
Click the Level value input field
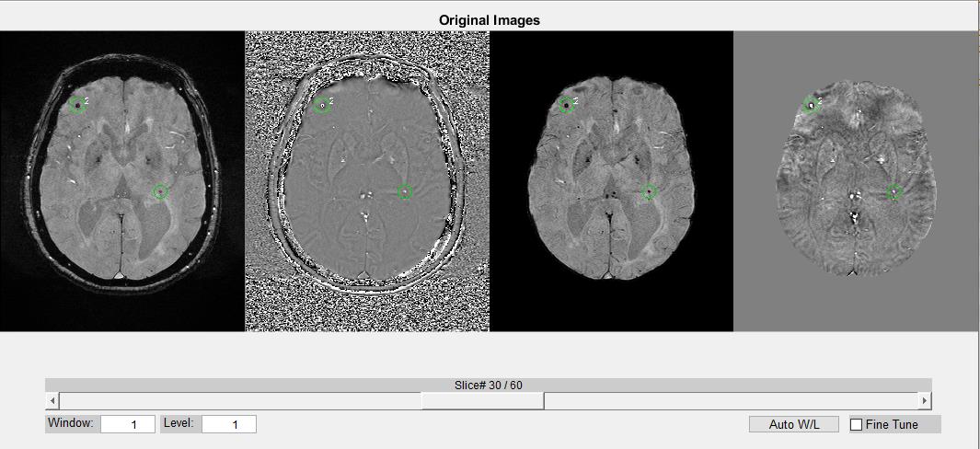pyautogui.click(x=229, y=424)
